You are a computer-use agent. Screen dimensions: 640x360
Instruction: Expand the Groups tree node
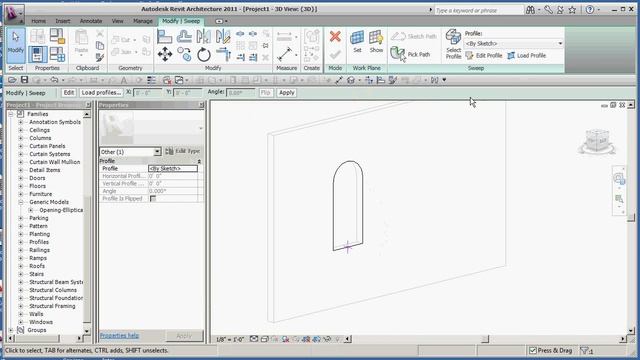point(11,330)
